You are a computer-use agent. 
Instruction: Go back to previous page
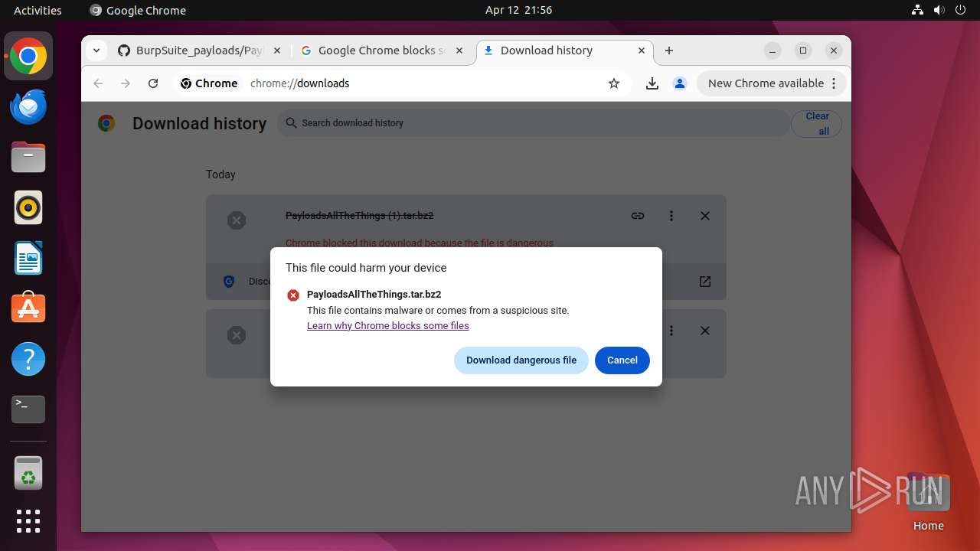(98, 83)
